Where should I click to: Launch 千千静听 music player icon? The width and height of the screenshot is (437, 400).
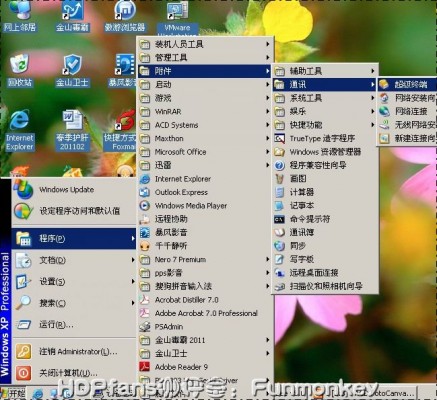coord(144,246)
